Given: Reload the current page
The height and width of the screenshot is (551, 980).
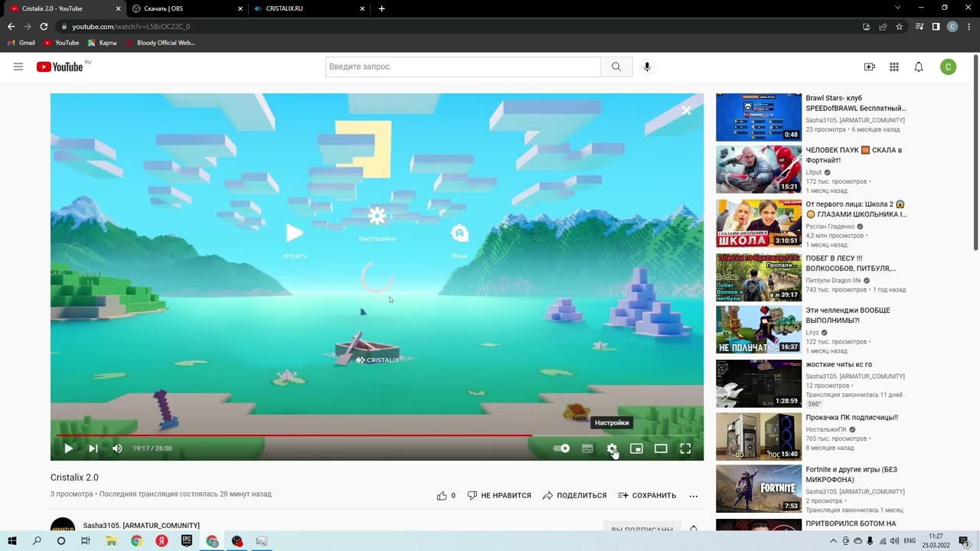Looking at the screenshot, I should point(44,26).
